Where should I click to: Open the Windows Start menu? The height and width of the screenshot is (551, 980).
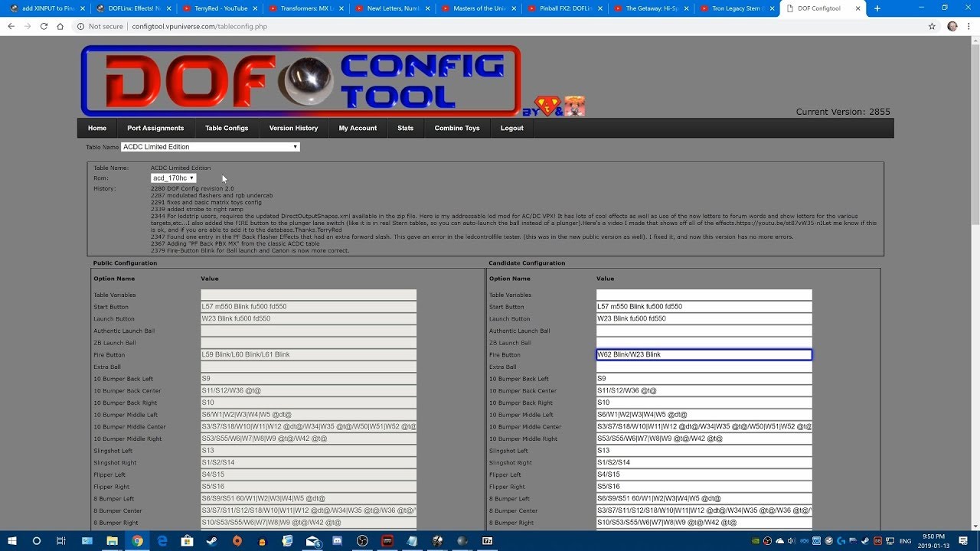12,540
